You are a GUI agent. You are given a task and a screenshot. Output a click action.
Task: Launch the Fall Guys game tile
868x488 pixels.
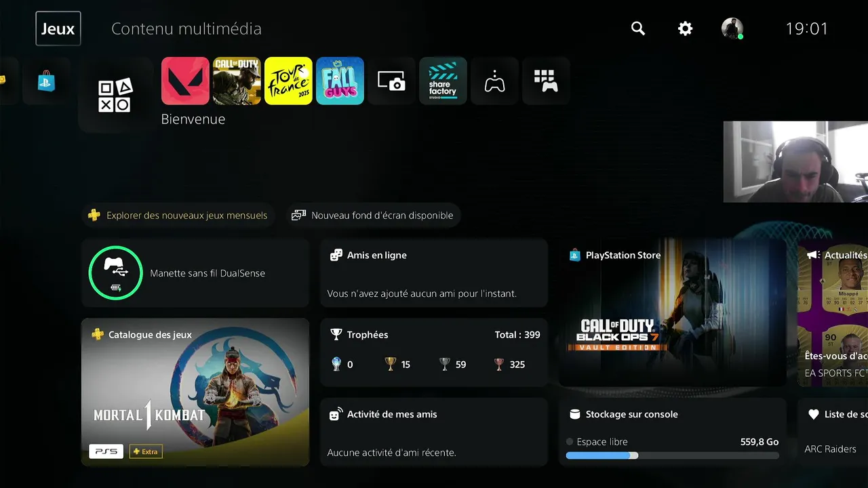(x=340, y=81)
